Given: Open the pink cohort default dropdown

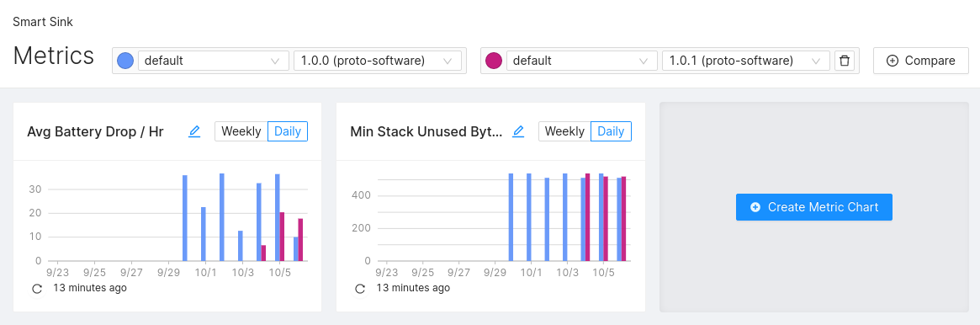Looking at the screenshot, I should (582, 61).
